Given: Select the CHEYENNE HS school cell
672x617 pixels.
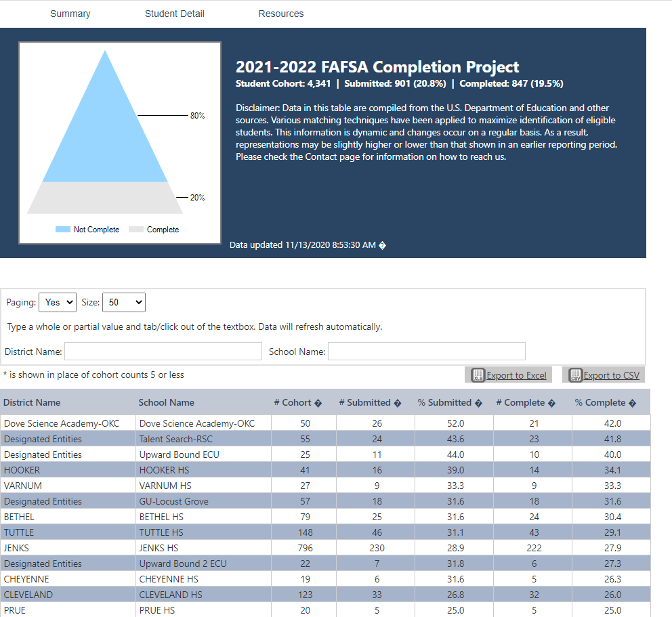Looking at the screenshot, I should point(204,579).
